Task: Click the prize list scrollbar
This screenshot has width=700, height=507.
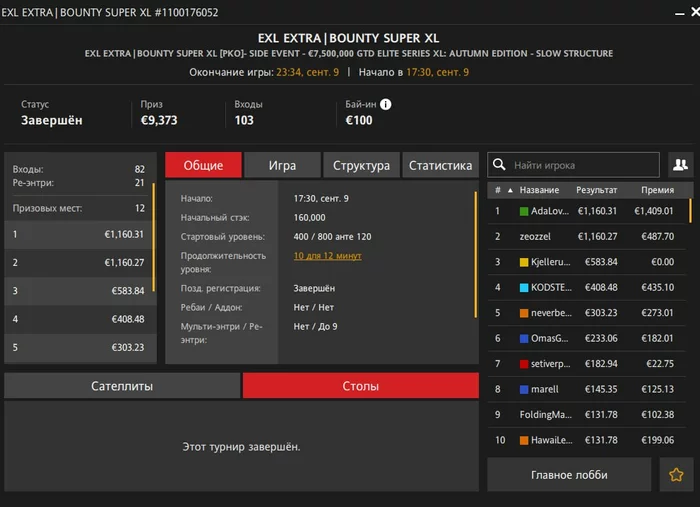Action: 154,237
